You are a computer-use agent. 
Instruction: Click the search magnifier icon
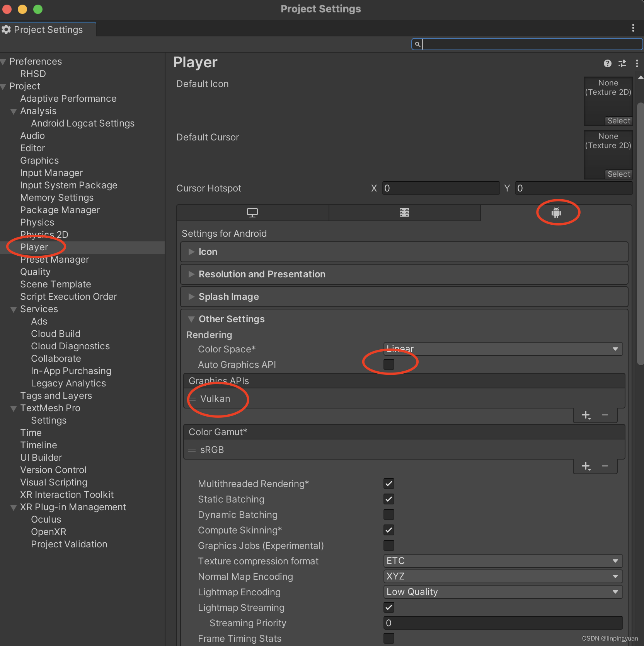417,44
